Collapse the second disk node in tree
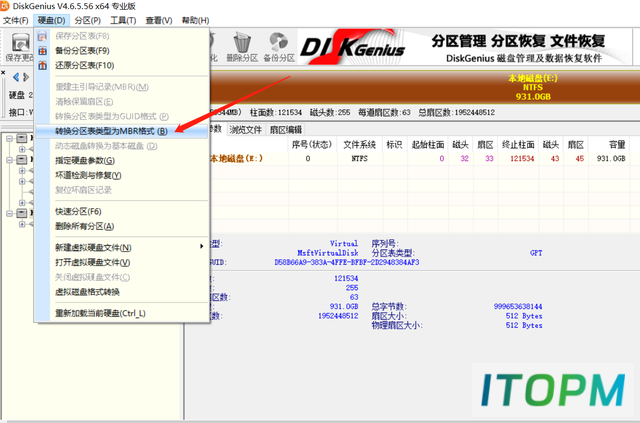Viewport: 640px width, 423px height. [x=9, y=160]
